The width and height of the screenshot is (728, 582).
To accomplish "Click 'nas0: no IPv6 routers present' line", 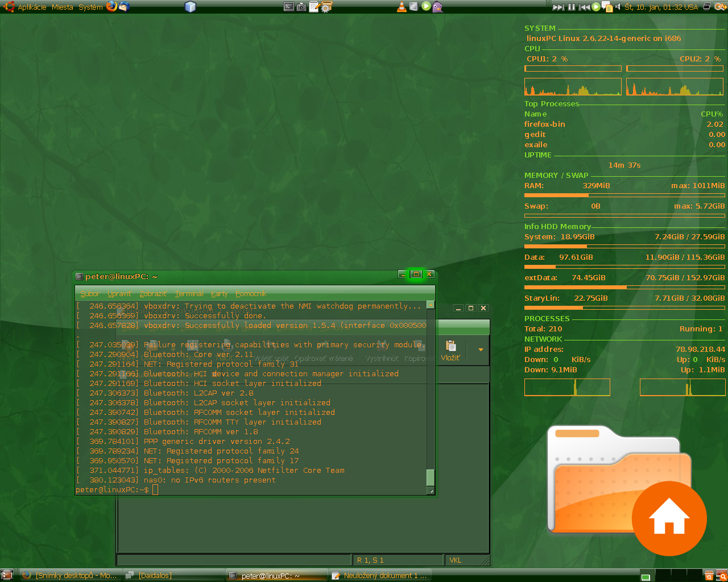I will tap(209, 480).
